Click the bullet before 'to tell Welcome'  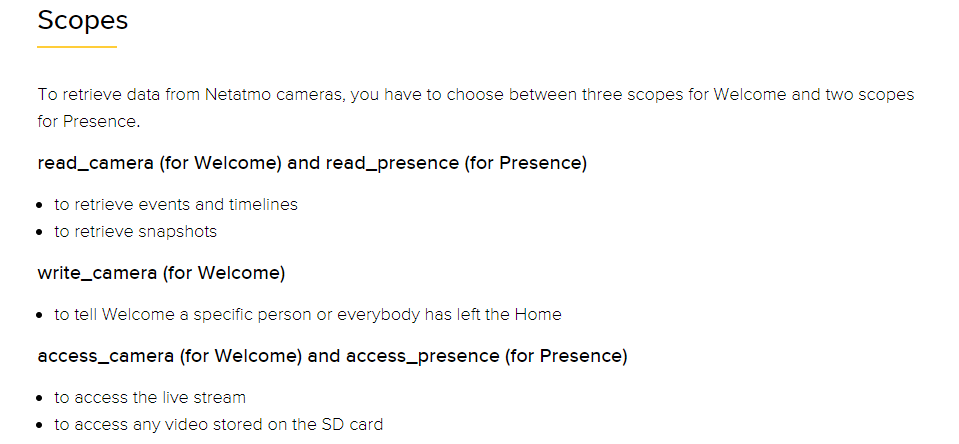[40, 316]
